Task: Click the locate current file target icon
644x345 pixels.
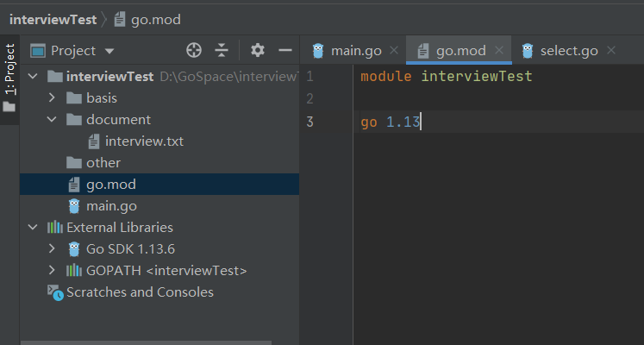Action: [x=194, y=51]
